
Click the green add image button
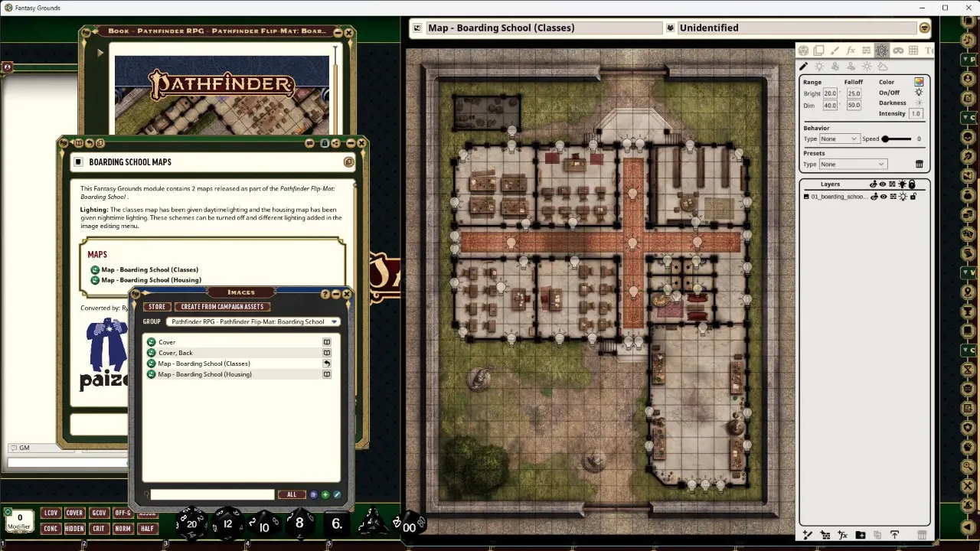click(x=325, y=494)
